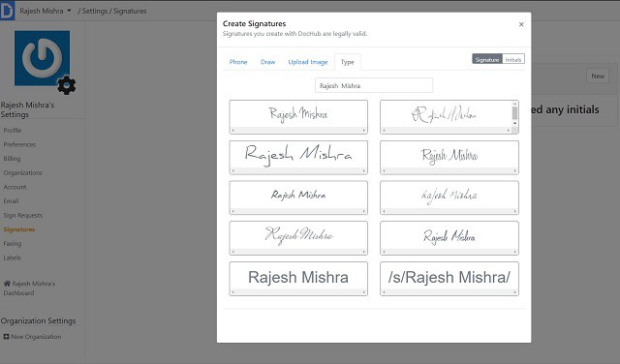620x364 pixels.
Task: Choose the large handwritten Rajesh Mishra signature
Action: click(298, 157)
